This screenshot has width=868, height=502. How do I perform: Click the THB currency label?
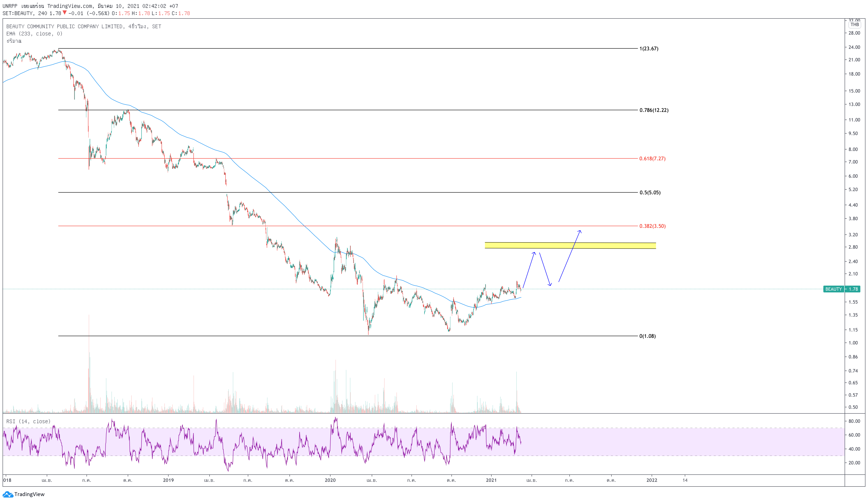pos(855,24)
